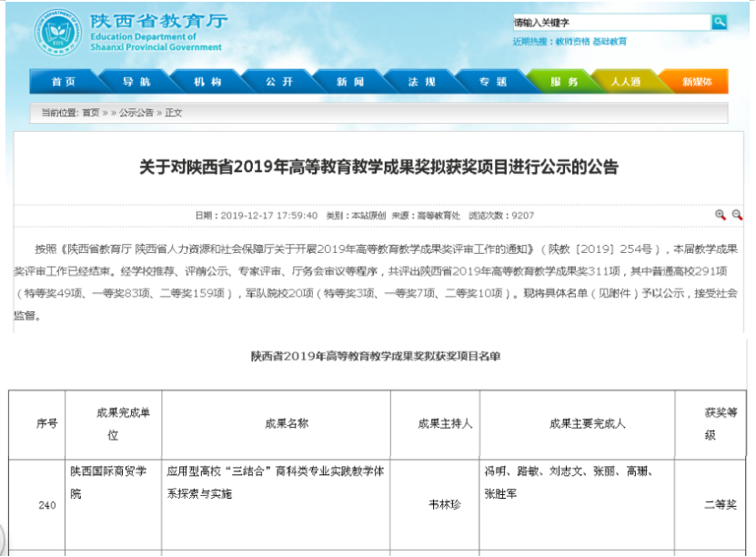Click the 来源：高等教育处 text

pyautogui.click(x=426, y=216)
